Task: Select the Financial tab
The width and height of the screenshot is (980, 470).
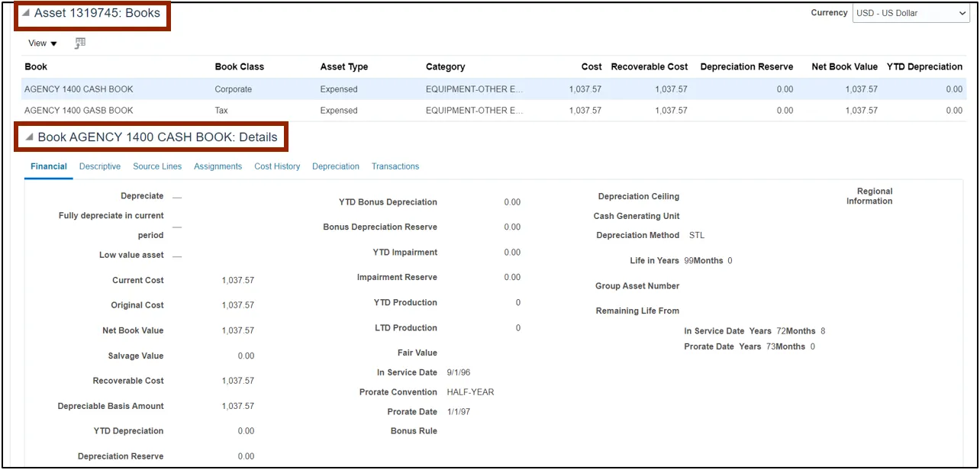Action: 49,166
